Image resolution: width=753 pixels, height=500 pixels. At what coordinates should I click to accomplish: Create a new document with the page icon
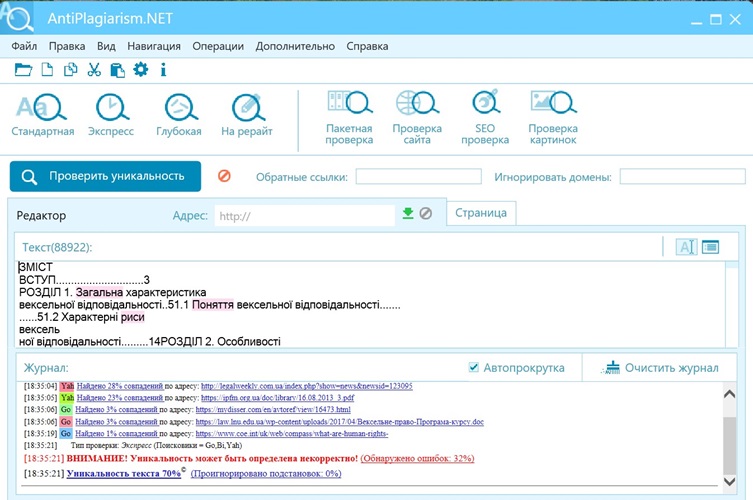click(x=47, y=70)
